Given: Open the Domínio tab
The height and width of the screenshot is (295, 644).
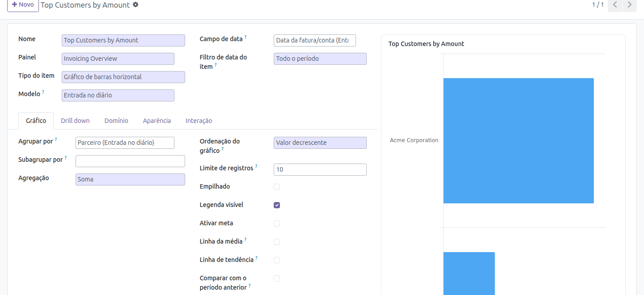Looking at the screenshot, I should click(x=116, y=121).
